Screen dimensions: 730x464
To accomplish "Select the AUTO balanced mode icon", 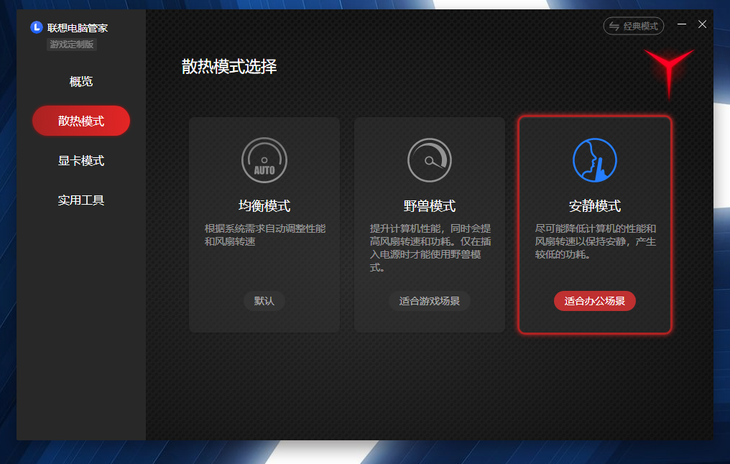I will (x=264, y=159).
